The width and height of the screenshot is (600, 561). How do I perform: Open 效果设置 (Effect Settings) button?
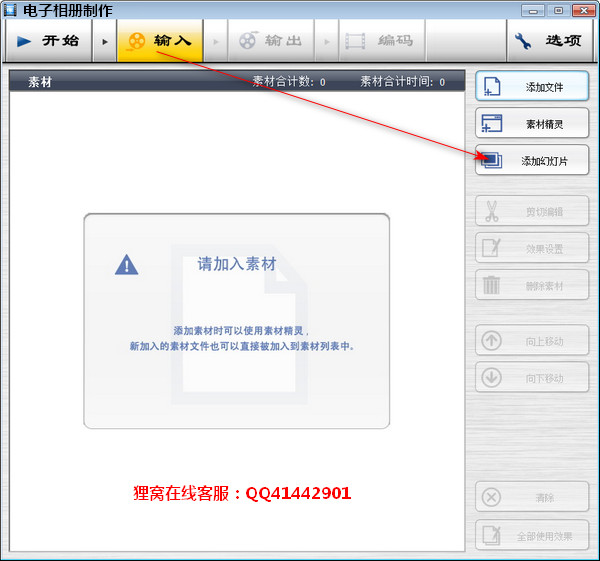[532, 248]
